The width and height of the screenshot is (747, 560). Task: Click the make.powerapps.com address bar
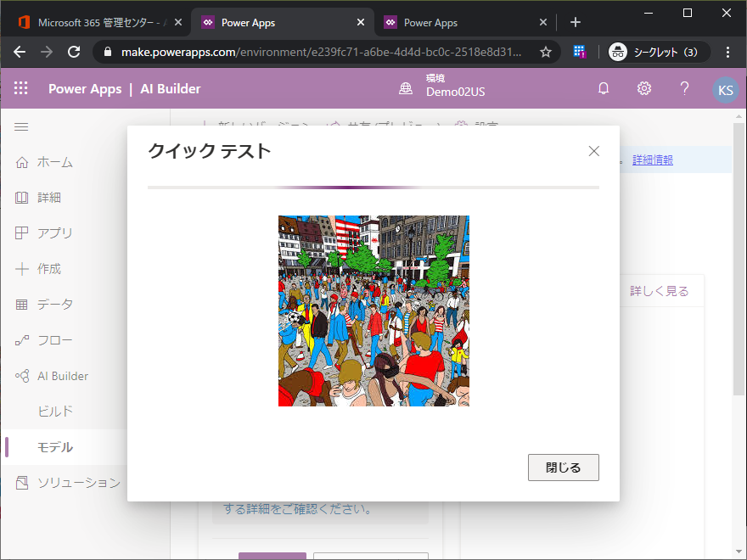coord(321,52)
